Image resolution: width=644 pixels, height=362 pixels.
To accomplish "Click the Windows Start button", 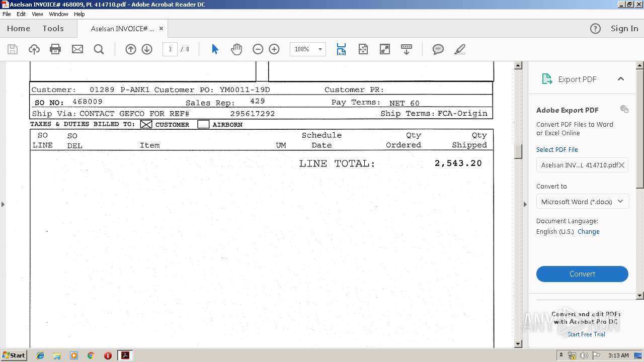I will point(14,355).
